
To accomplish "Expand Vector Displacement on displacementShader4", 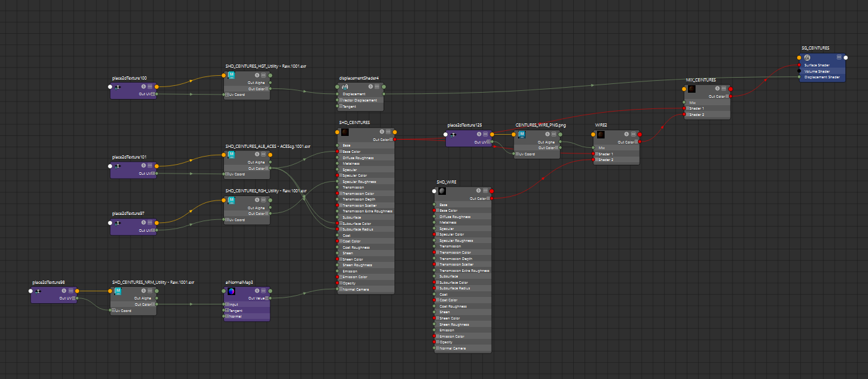I will point(341,100).
